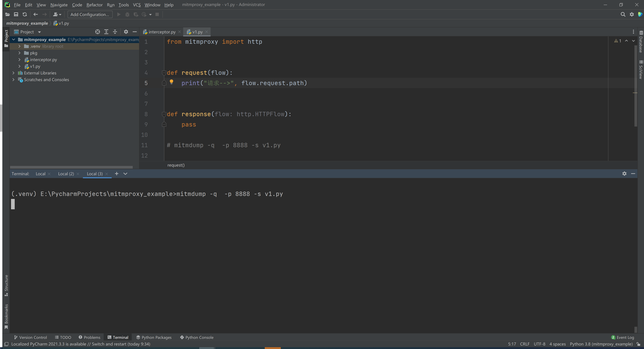Viewport: 644px width, 349px height.
Task: Go to next highlighted error arrow
Action: coord(633,41)
